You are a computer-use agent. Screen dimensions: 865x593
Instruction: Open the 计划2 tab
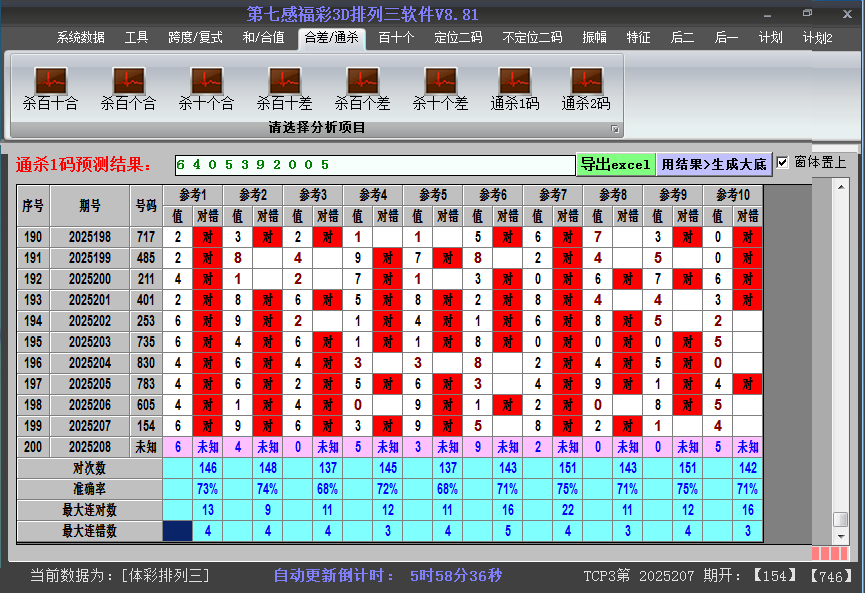pyautogui.click(x=817, y=38)
